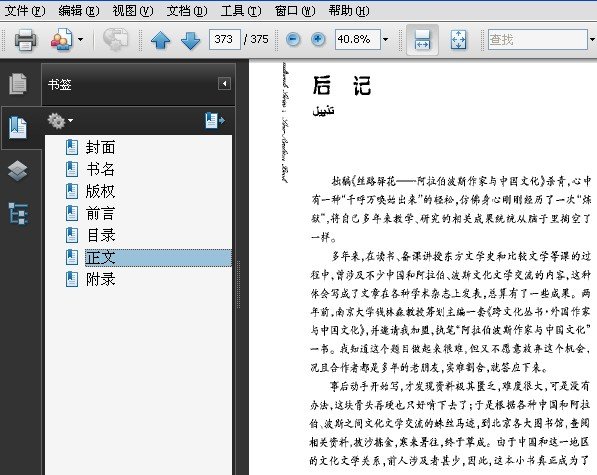Open the 文档(D) menu
The width and height of the screenshot is (597, 475).
coord(187,11)
